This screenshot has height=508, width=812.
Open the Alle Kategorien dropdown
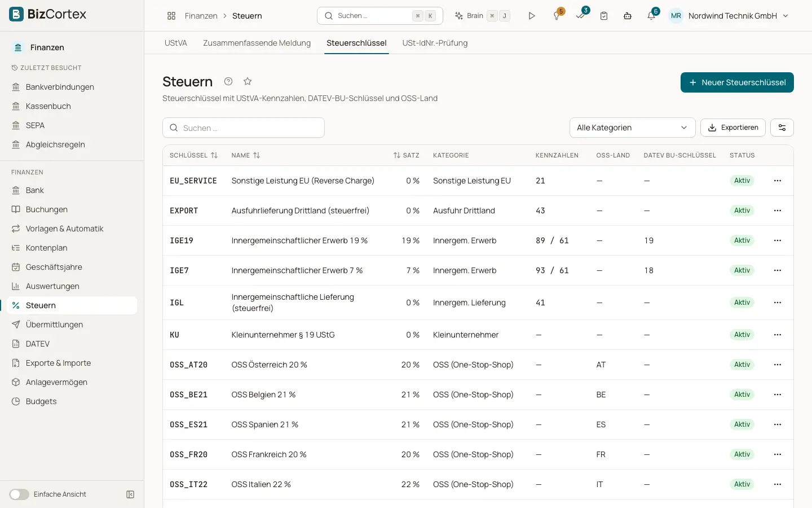(x=632, y=128)
